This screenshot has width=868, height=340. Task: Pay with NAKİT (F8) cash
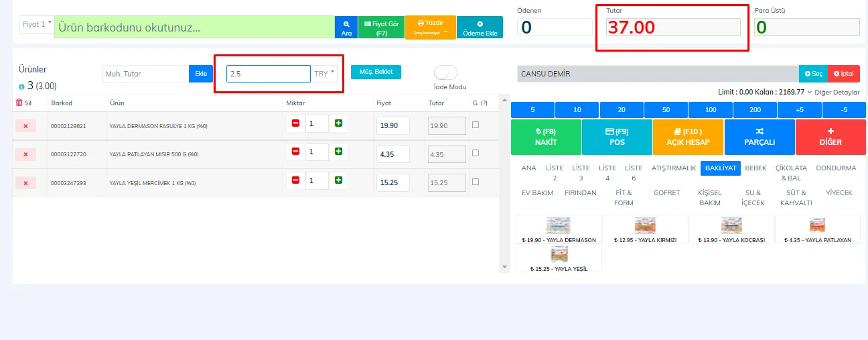pos(546,137)
